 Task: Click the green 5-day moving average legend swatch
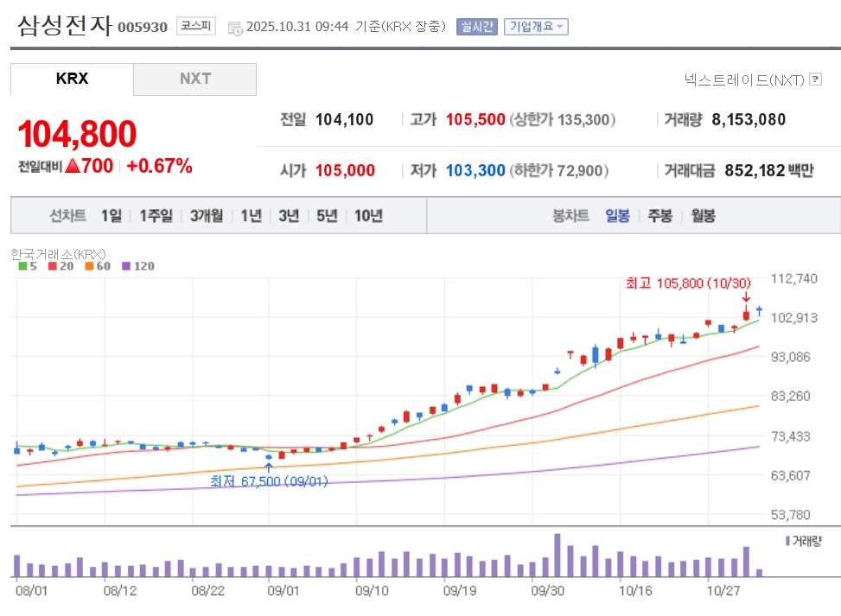(22, 266)
